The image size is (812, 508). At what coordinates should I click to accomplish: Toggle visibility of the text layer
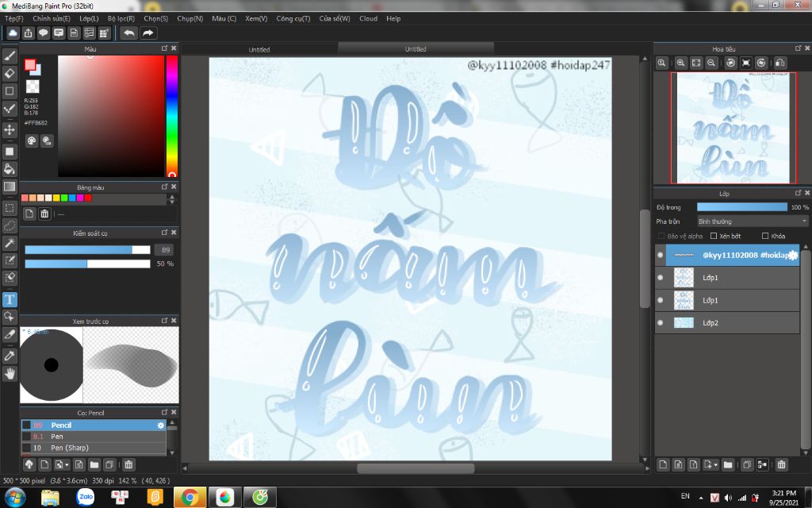pyautogui.click(x=661, y=255)
